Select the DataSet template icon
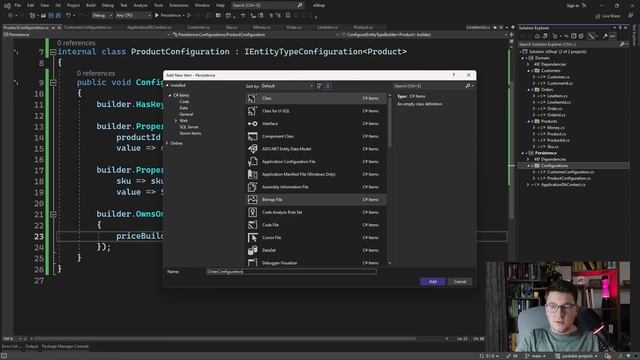640x360 pixels. [x=253, y=250]
